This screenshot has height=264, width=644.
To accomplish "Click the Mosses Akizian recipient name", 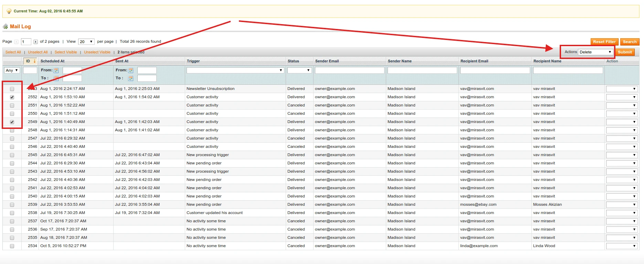I will point(547,204).
